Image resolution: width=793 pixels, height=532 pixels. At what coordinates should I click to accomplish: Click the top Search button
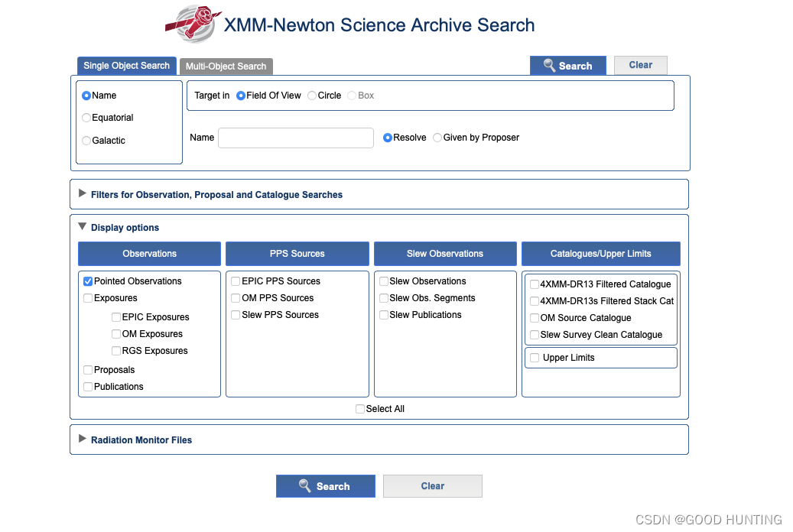pyautogui.click(x=568, y=66)
